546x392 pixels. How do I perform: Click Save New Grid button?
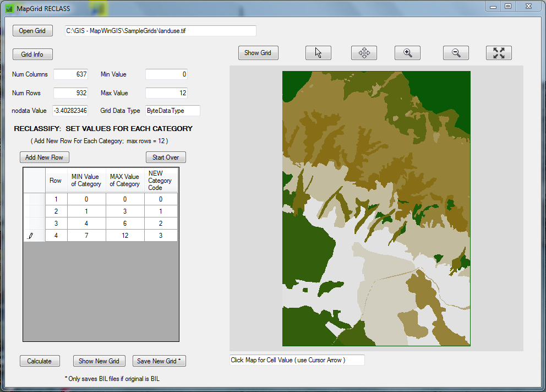click(x=159, y=361)
